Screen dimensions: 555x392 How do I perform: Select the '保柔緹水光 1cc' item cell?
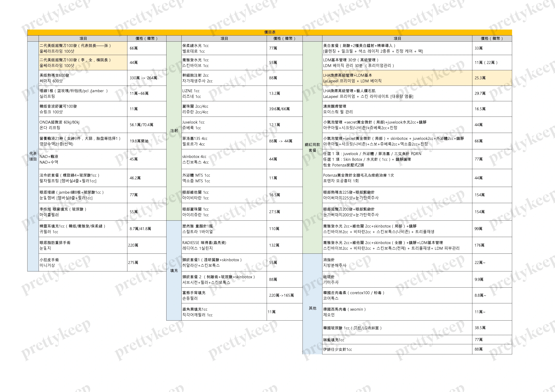[224, 48]
